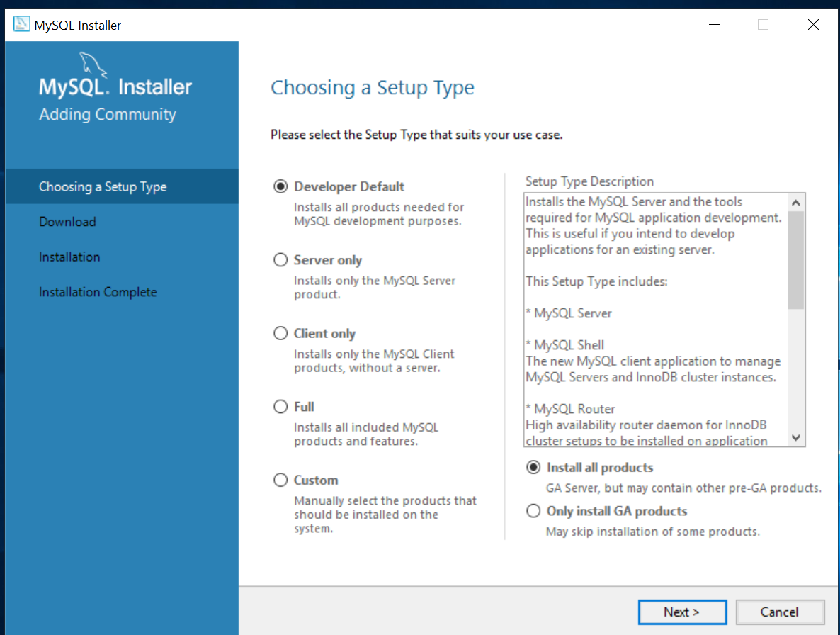Select the Client only radio option
Image resolution: width=840 pixels, height=635 pixels.
280,334
